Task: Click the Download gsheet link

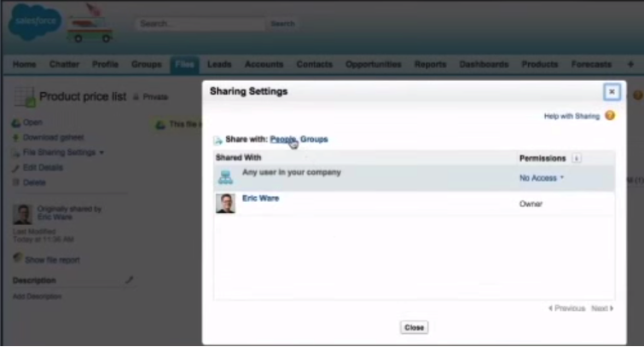Action: 54,137
